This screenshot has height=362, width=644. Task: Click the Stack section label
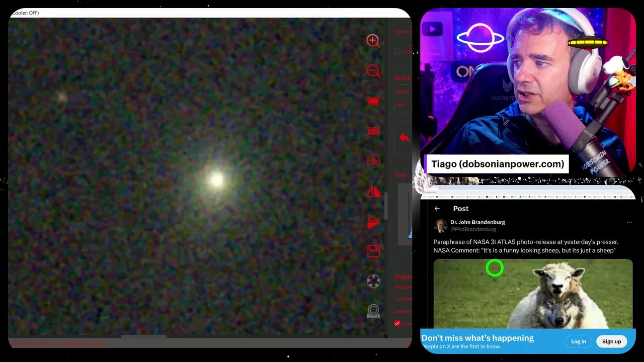(x=403, y=77)
